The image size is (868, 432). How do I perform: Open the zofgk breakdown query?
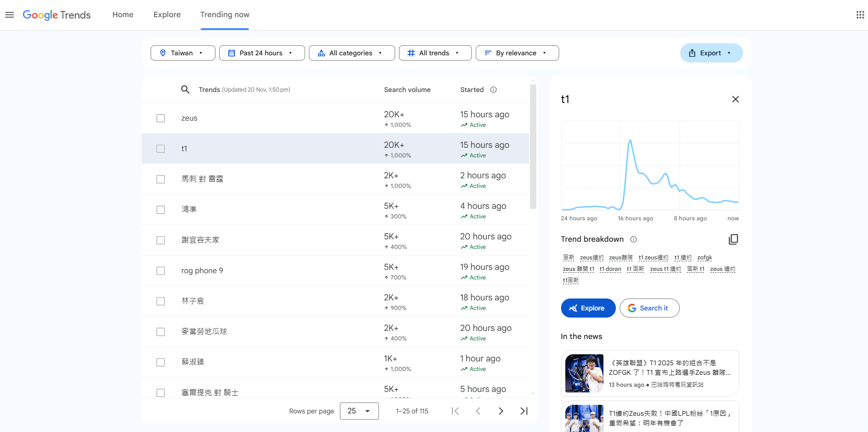tap(705, 257)
